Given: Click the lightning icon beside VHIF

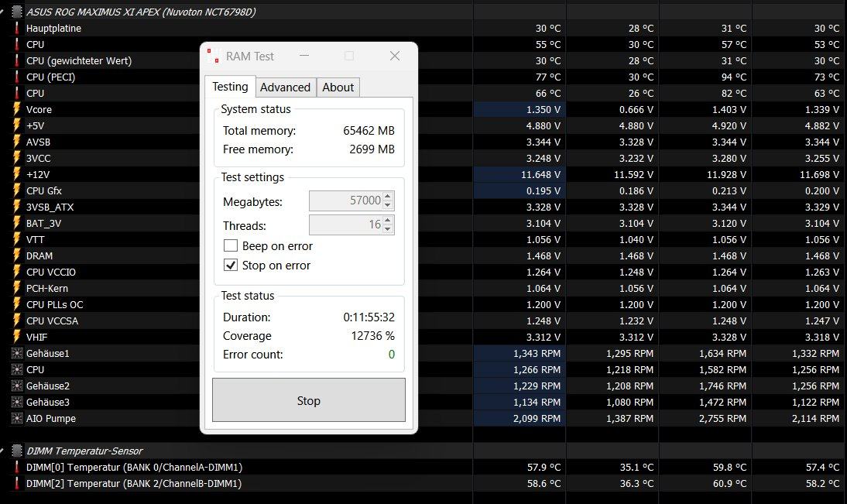Looking at the screenshot, I should tap(17, 337).
